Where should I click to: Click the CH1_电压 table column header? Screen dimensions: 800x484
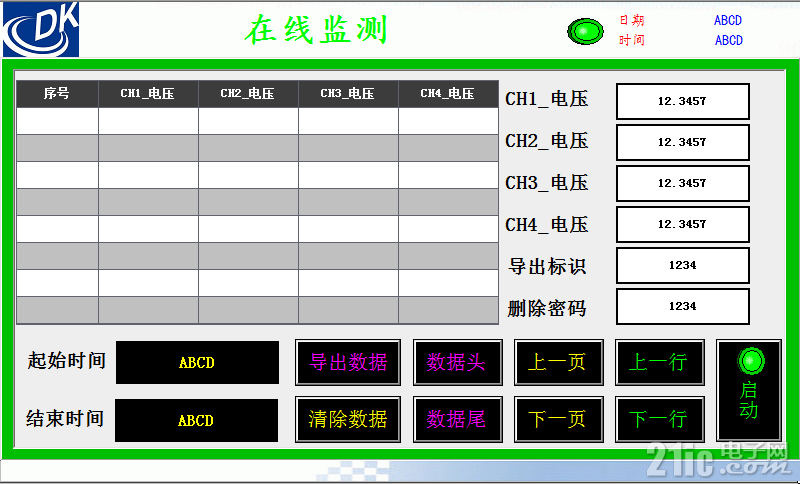click(x=148, y=94)
